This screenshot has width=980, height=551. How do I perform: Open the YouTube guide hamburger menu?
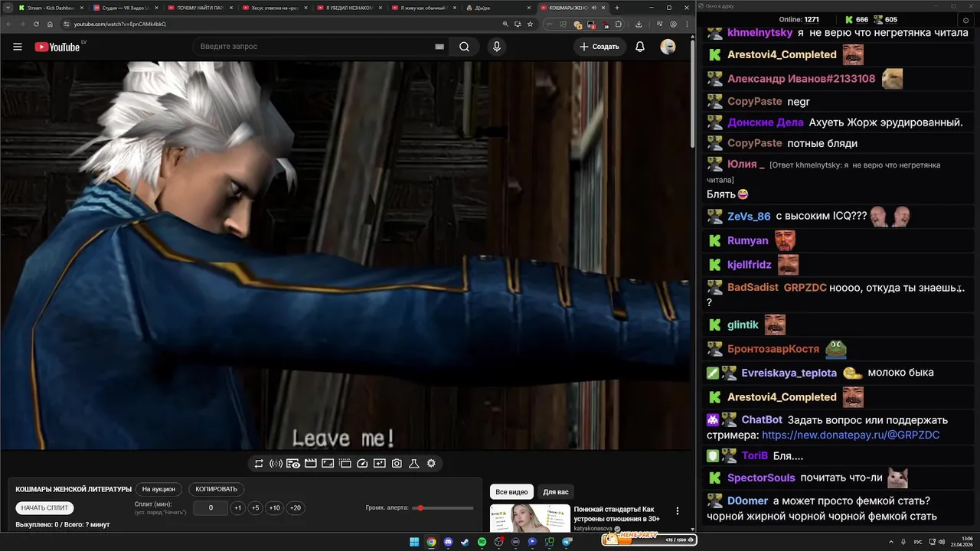[x=17, y=47]
